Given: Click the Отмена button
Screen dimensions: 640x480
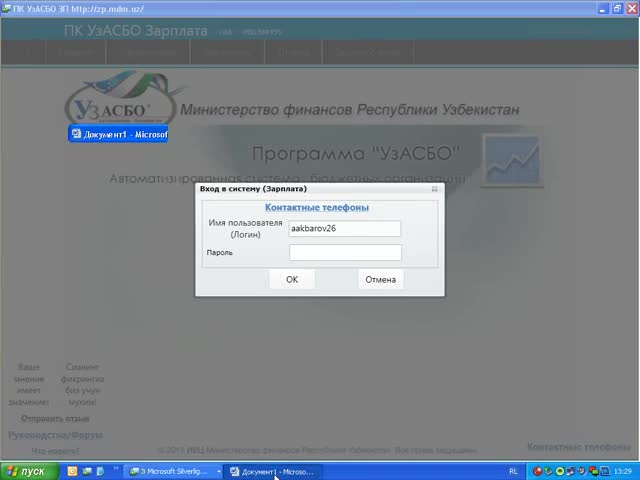Looking at the screenshot, I should (380, 280).
